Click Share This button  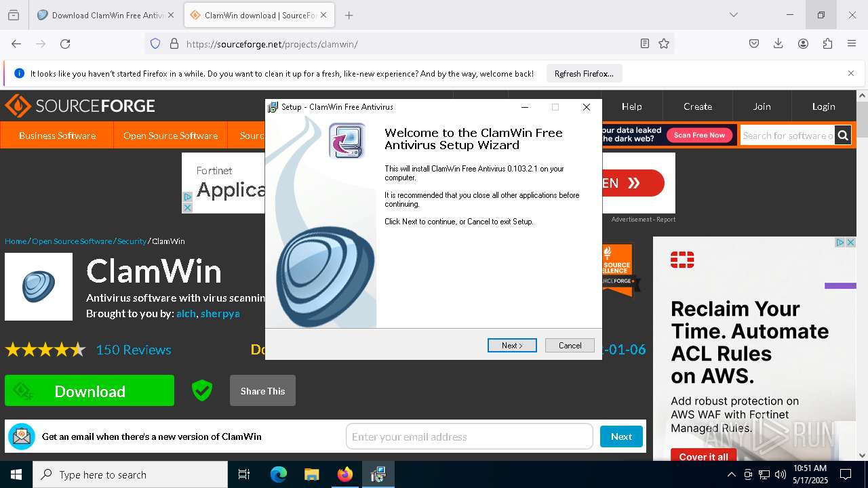[262, 390]
